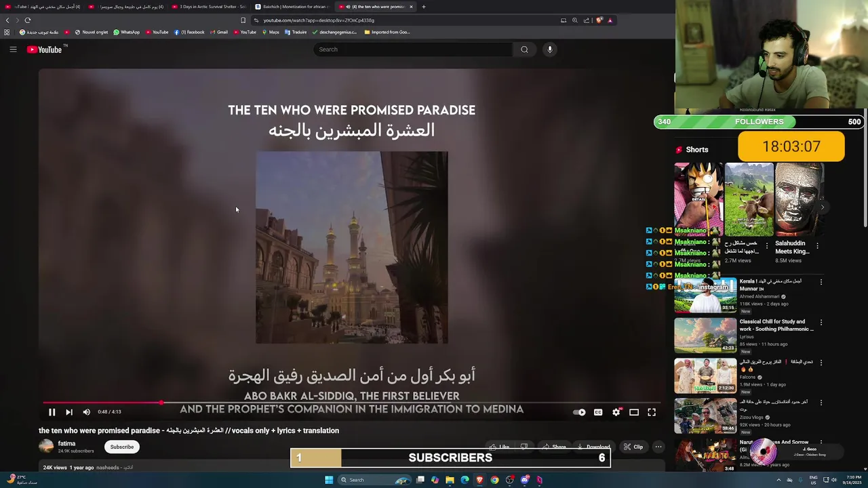This screenshot has width=868, height=488.
Task: Switch the player to theater mode
Action: (634, 412)
